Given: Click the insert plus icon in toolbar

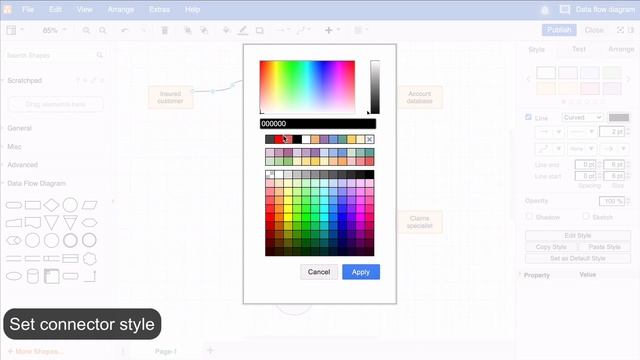Looking at the screenshot, I should [329, 30].
